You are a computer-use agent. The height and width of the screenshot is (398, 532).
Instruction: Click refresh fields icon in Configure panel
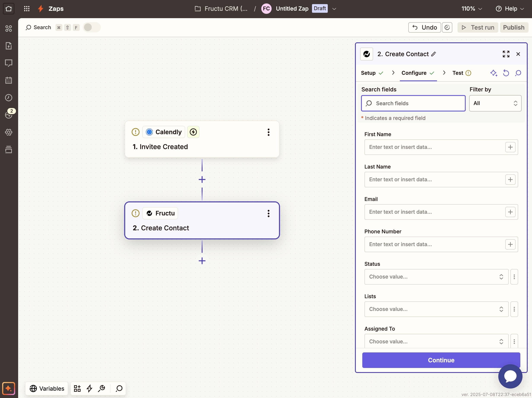click(x=506, y=73)
